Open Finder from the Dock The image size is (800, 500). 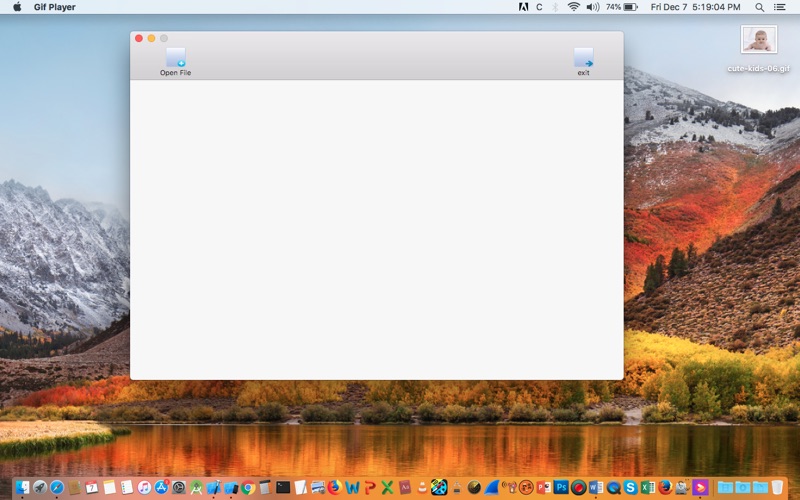point(22,487)
